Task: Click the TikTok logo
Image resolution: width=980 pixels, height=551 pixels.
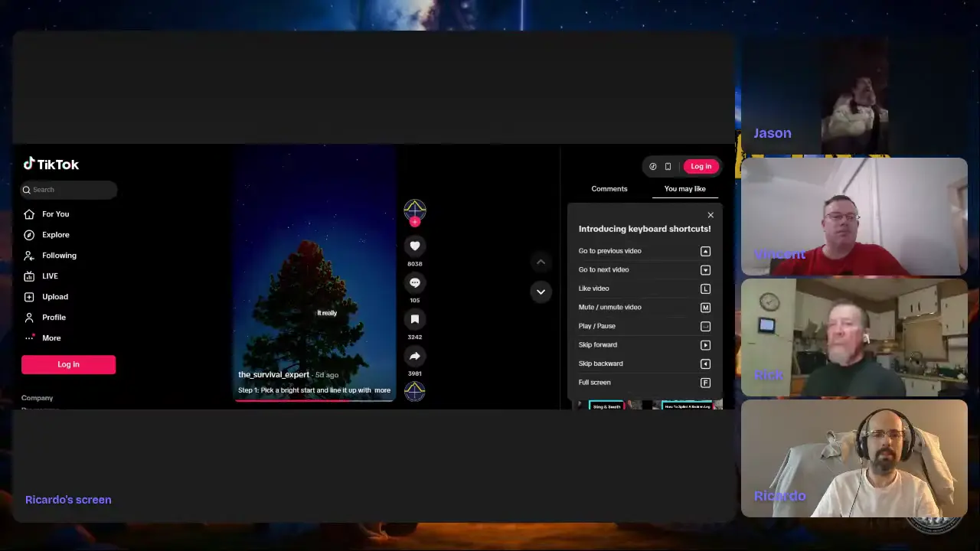Action: (x=51, y=164)
